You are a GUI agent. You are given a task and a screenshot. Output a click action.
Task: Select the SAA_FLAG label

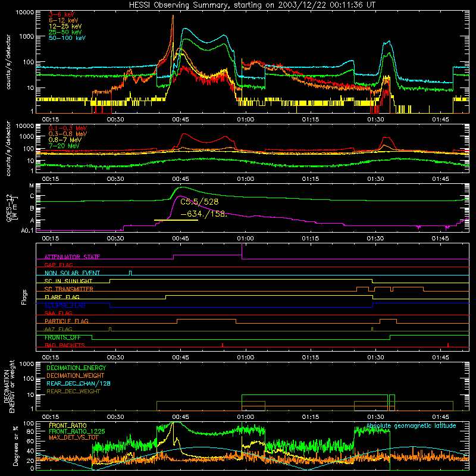[58, 313]
